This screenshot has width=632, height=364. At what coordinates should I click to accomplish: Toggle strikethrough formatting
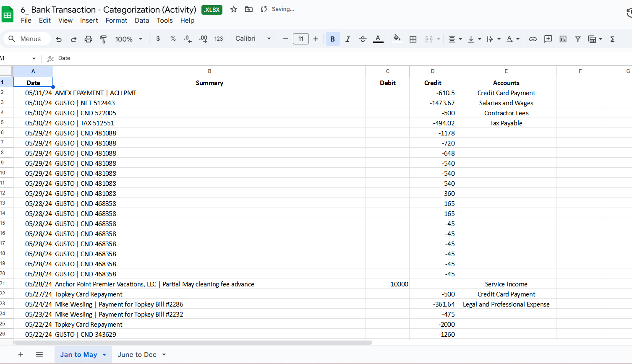click(363, 39)
